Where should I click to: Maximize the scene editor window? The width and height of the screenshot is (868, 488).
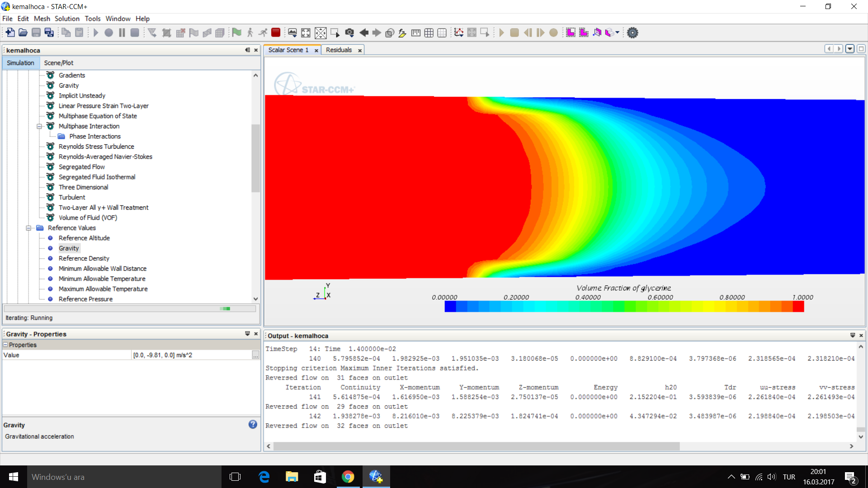click(861, 49)
